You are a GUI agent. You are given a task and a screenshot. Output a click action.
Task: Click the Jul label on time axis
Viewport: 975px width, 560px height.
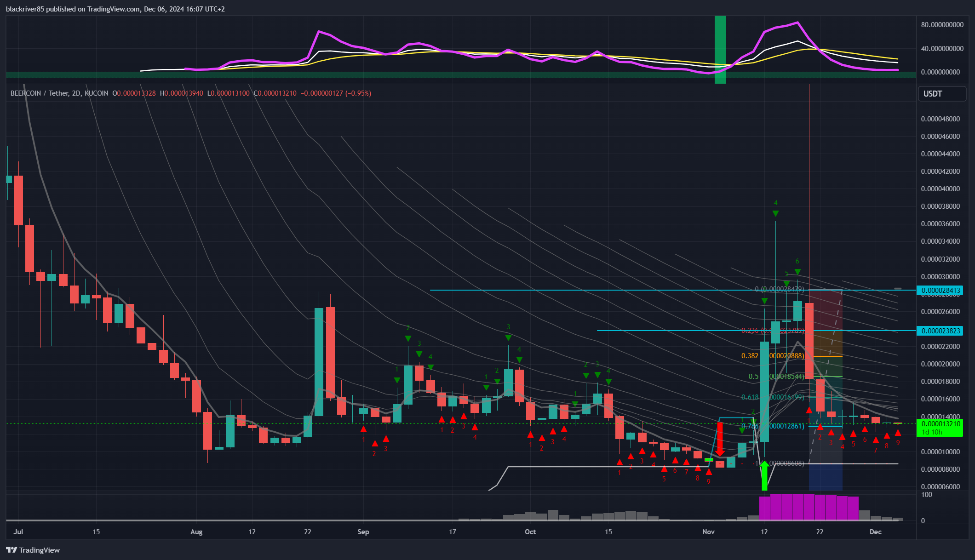pyautogui.click(x=18, y=532)
